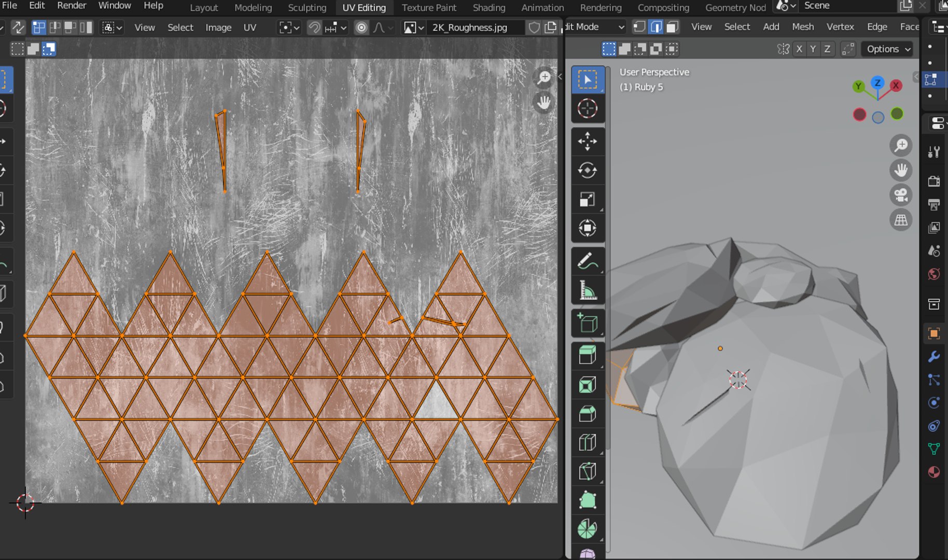Viewport: 948px width, 560px height.
Task: Activate the Annotate pencil tool
Action: click(588, 261)
